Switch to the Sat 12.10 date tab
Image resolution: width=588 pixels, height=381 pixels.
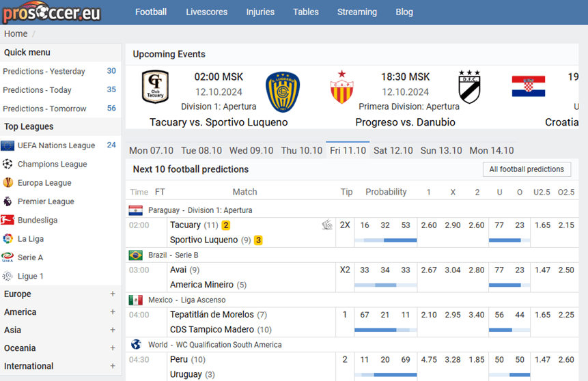(x=393, y=150)
